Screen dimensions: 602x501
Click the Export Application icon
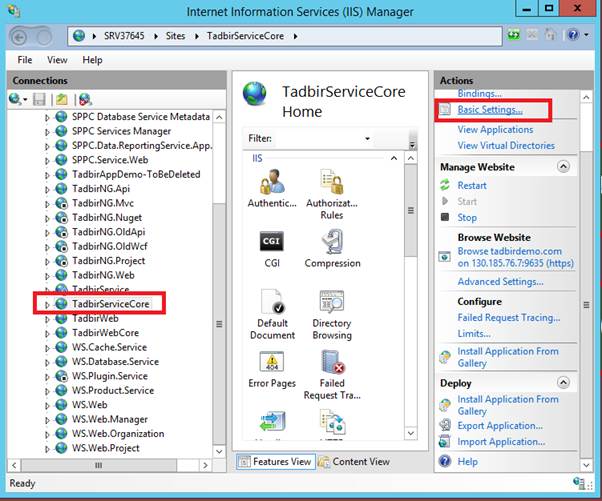[x=445, y=425]
